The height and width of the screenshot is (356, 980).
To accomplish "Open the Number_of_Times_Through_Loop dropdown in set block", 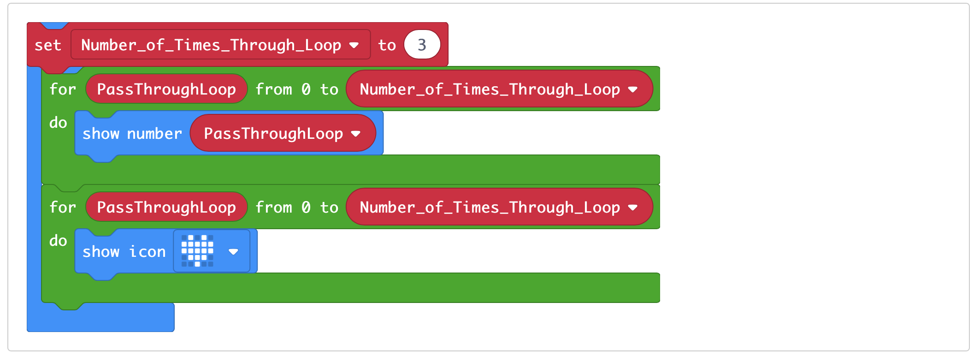I will [355, 44].
